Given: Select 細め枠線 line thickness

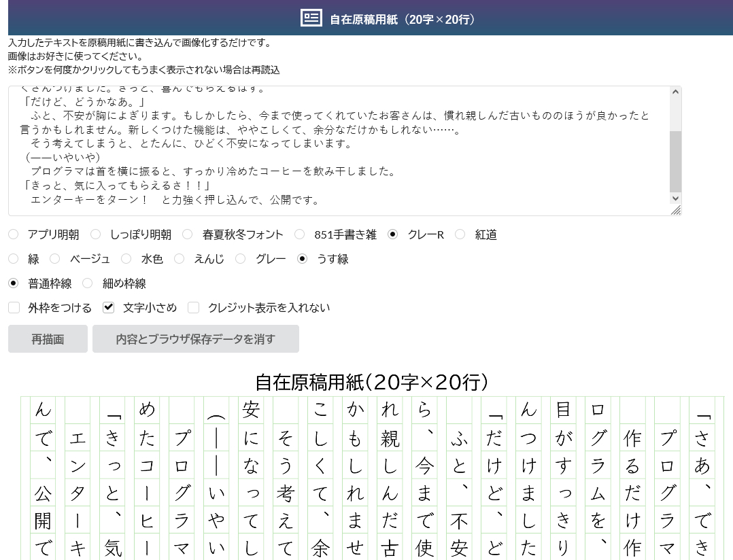Looking at the screenshot, I should pyautogui.click(x=88, y=283).
